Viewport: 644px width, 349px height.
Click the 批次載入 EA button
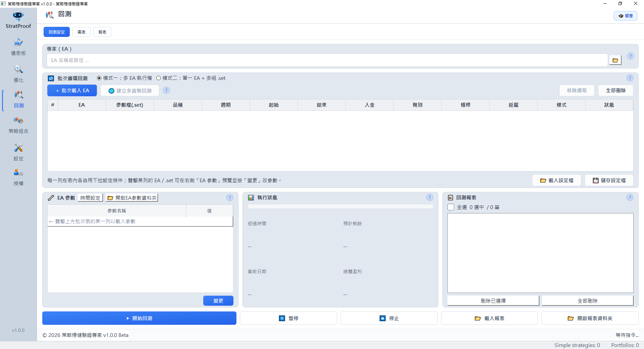(72, 91)
